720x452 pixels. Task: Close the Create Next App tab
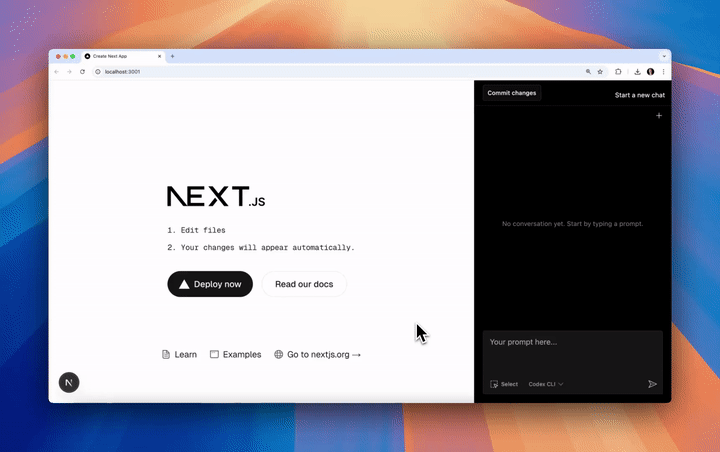point(159,56)
